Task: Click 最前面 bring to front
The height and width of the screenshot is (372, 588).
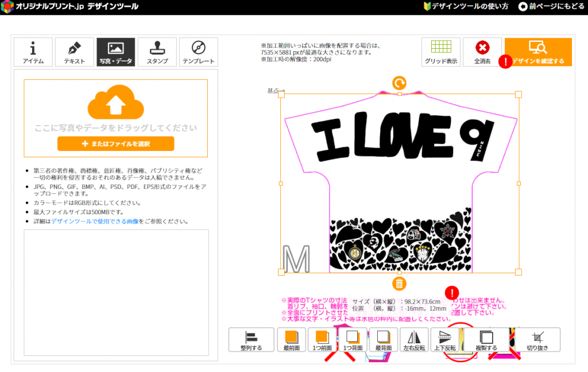Action: click(x=291, y=340)
